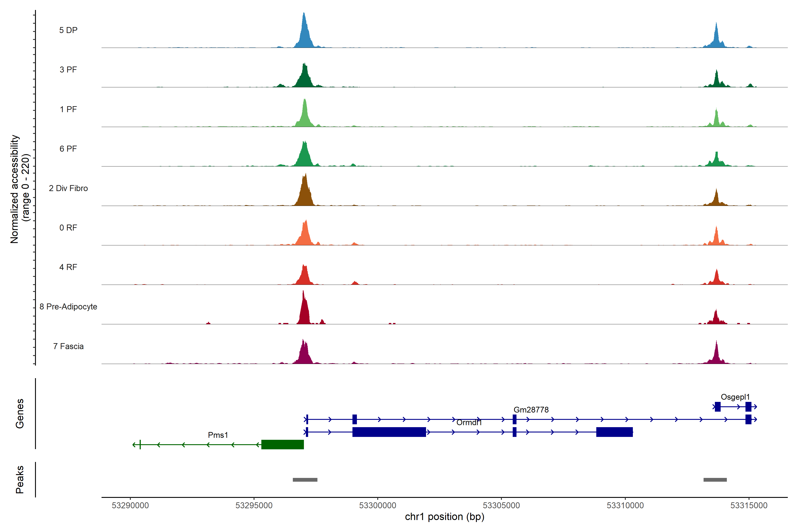Click the large blue Ormdl1 exon block
This screenshot has width=798, height=532.
tap(389, 432)
